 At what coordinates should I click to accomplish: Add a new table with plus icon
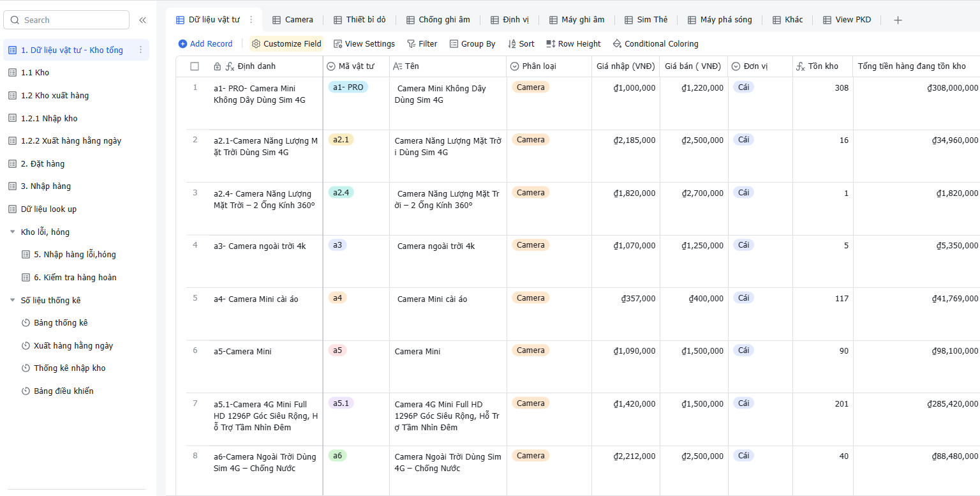[898, 20]
